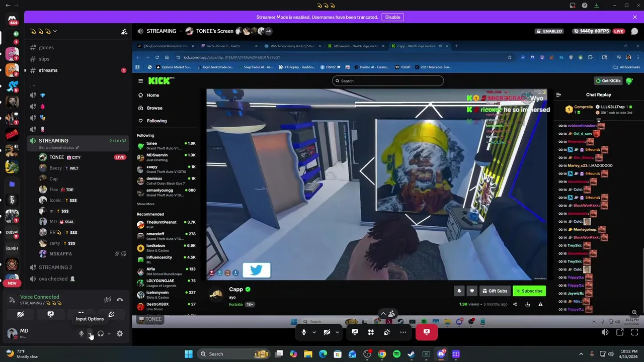Click the share screen button in the voice panel

pyautogui.click(x=50, y=314)
